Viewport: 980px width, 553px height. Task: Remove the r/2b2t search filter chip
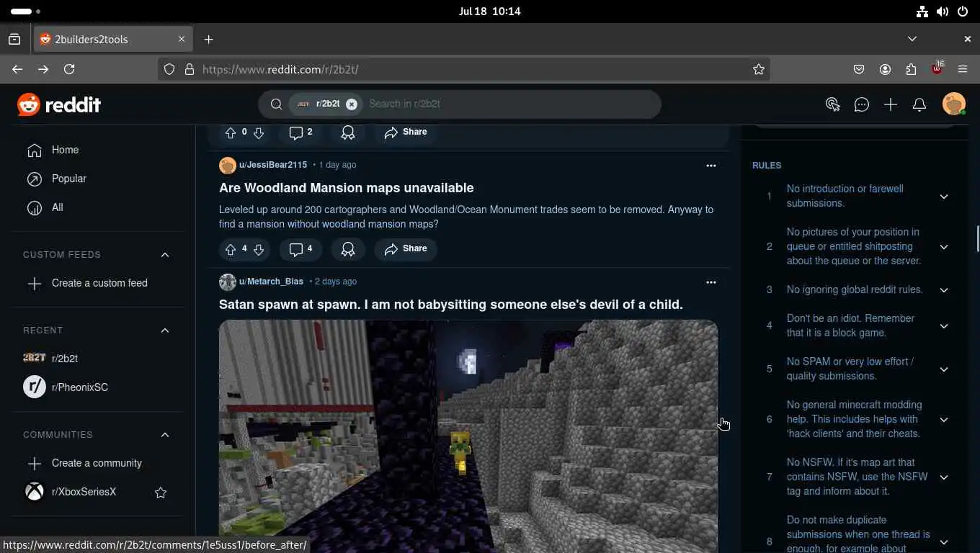352,104
